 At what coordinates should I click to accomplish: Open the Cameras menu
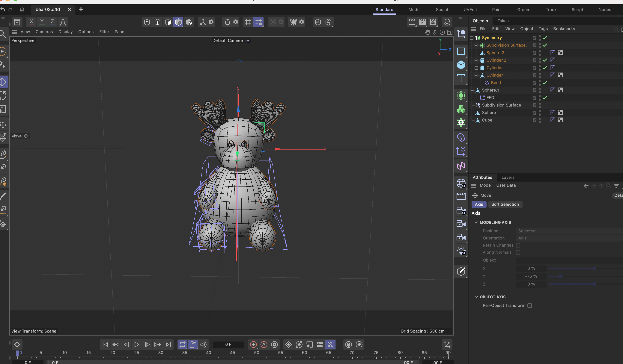click(44, 32)
